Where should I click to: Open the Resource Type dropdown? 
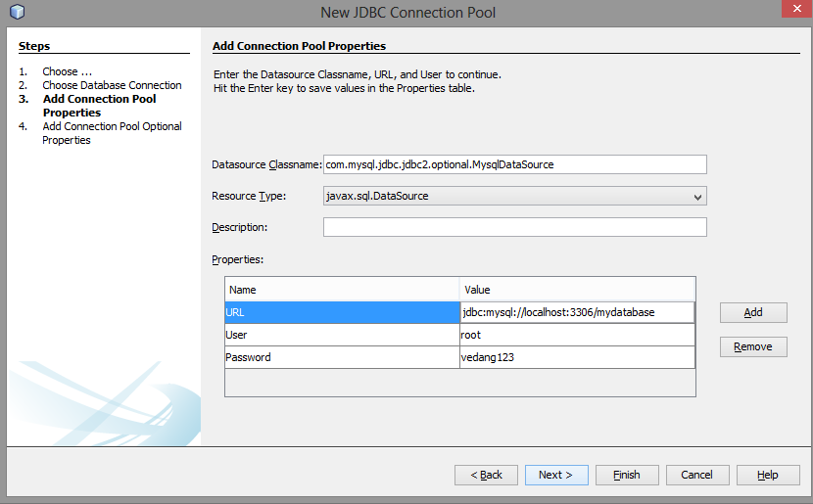point(514,196)
